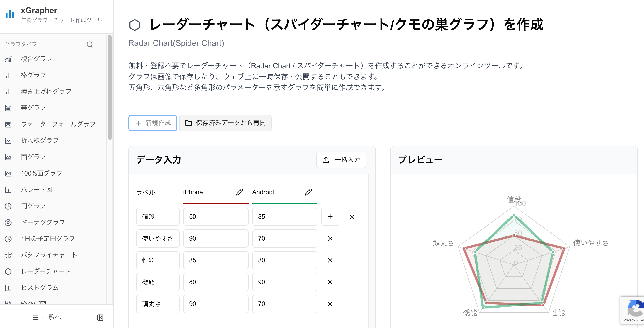Select the 棒グラフ (bar chart) icon
644x328 pixels.
(x=8, y=75)
